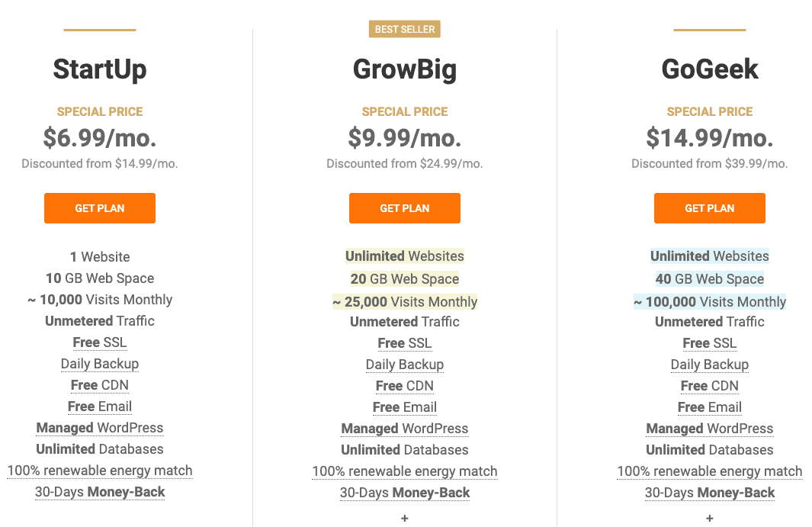Click Unlimited Websites in GrowBig plan
The width and height of the screenshot is (812, 527).
point(405,256)
